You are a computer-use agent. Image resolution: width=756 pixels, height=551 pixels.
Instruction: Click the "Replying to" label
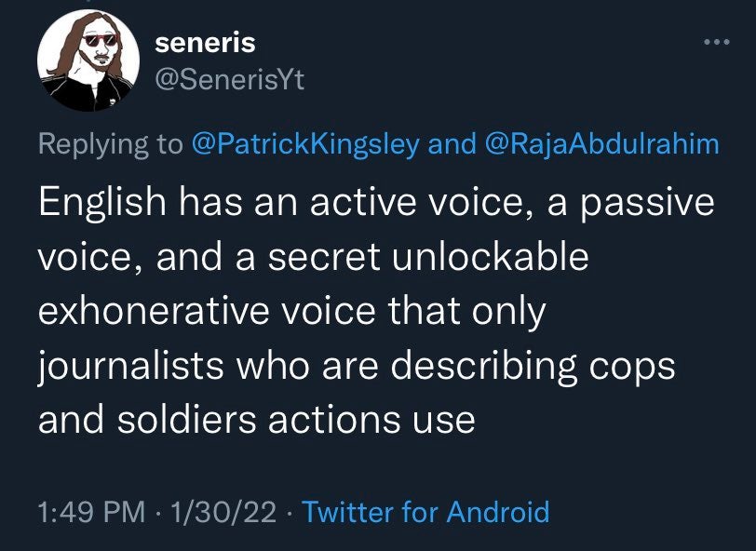click(110, 144)
